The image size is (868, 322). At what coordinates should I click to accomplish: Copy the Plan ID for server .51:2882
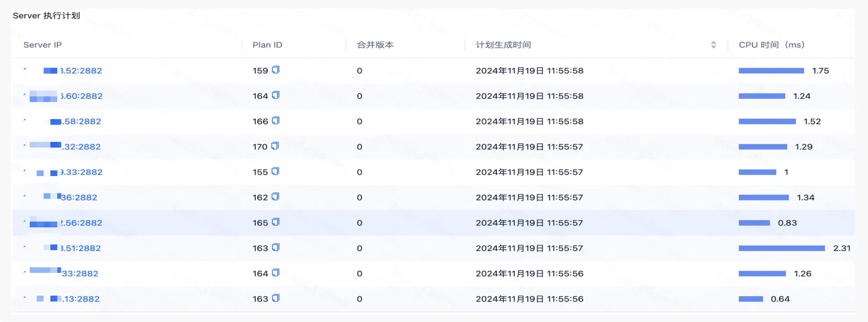(275, 248)
